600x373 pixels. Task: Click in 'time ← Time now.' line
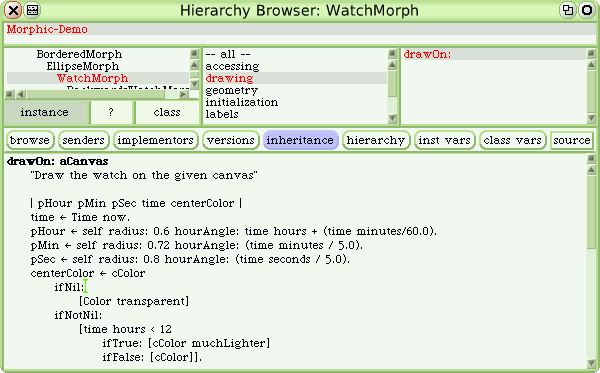coord(80,217)
